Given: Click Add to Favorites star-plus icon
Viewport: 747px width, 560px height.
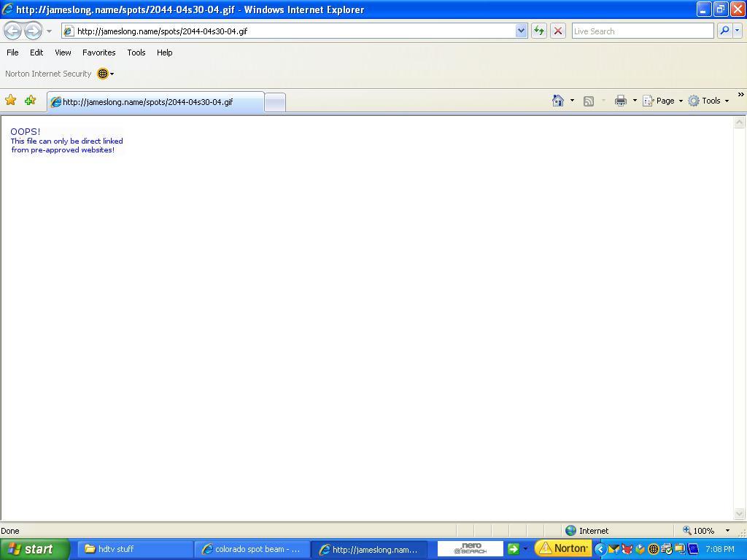Looking at the screenshot, I should click(31, 100).
